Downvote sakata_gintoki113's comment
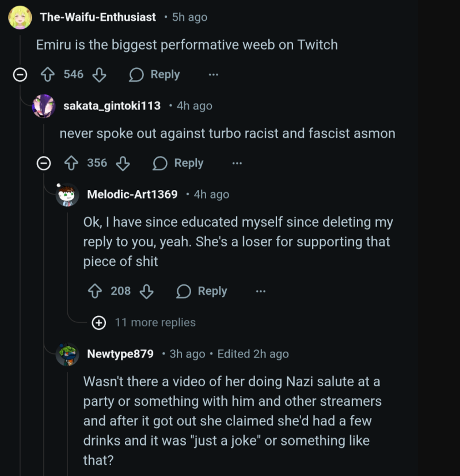 pyautogui.click(x=123, y=163)
